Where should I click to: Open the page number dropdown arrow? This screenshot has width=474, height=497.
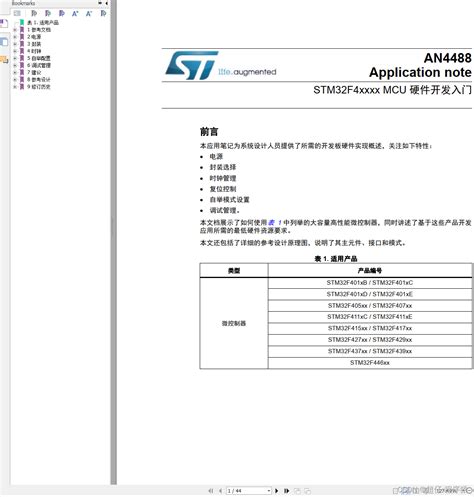point(269,491)
